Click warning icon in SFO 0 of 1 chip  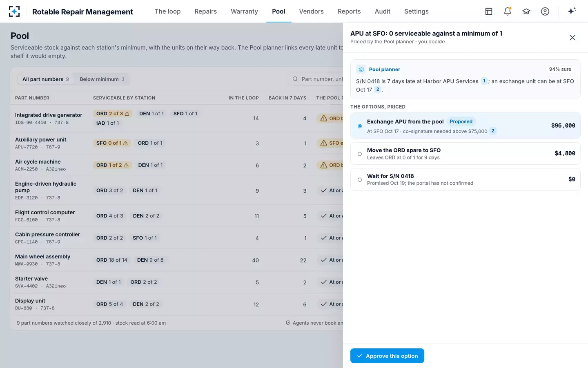click(x=125, y=143)
